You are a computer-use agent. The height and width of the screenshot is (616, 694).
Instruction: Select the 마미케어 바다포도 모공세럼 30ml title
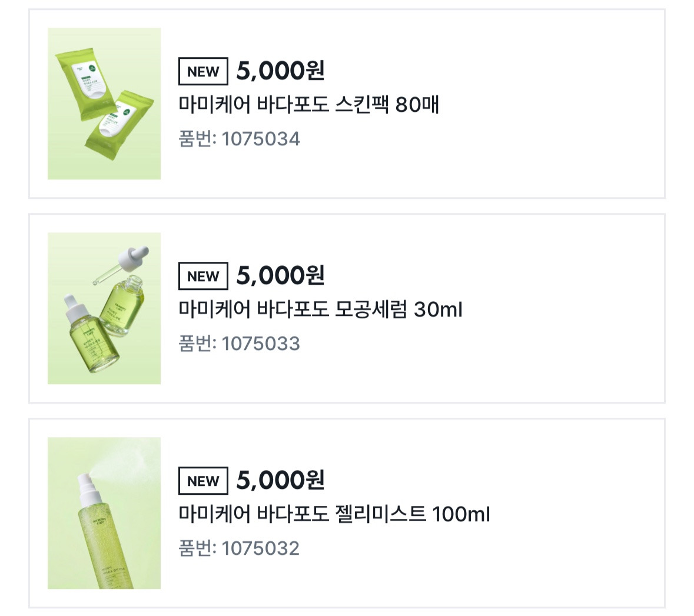[x=320, y=309]
